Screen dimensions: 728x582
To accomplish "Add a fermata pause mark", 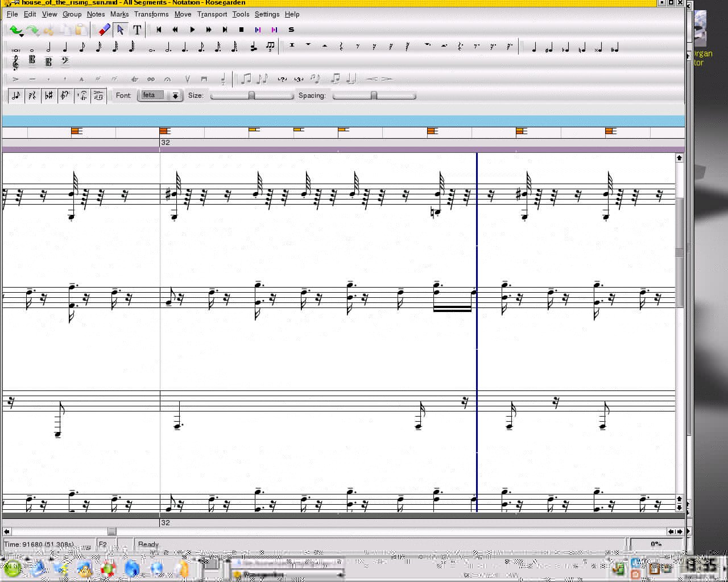I will pos(167,79).
